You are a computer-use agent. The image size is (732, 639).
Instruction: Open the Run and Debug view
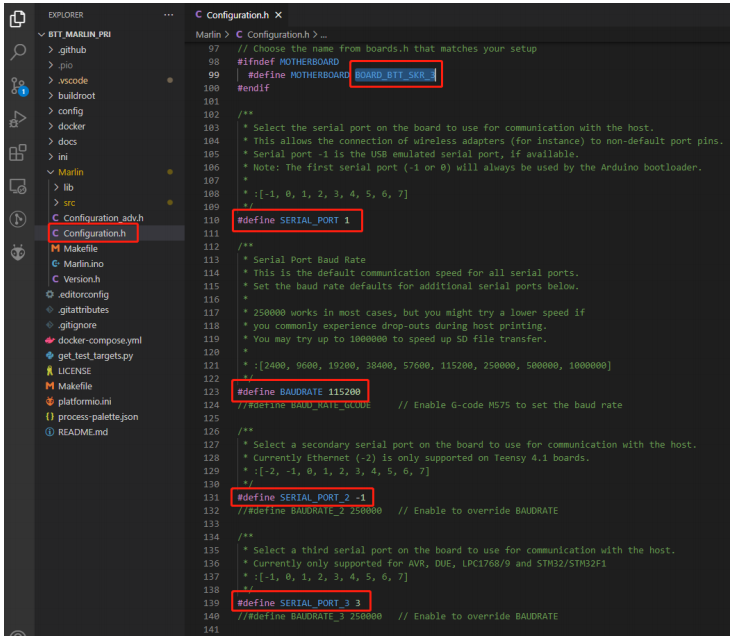pyautogui.click(x=17, y=119)
